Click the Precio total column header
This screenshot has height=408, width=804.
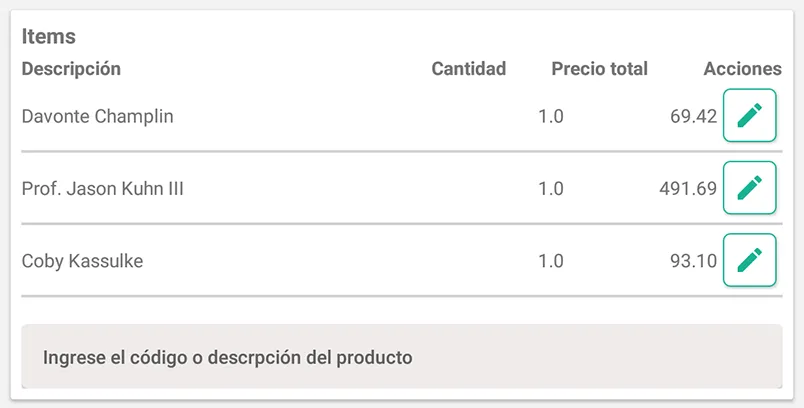point(599,69)
